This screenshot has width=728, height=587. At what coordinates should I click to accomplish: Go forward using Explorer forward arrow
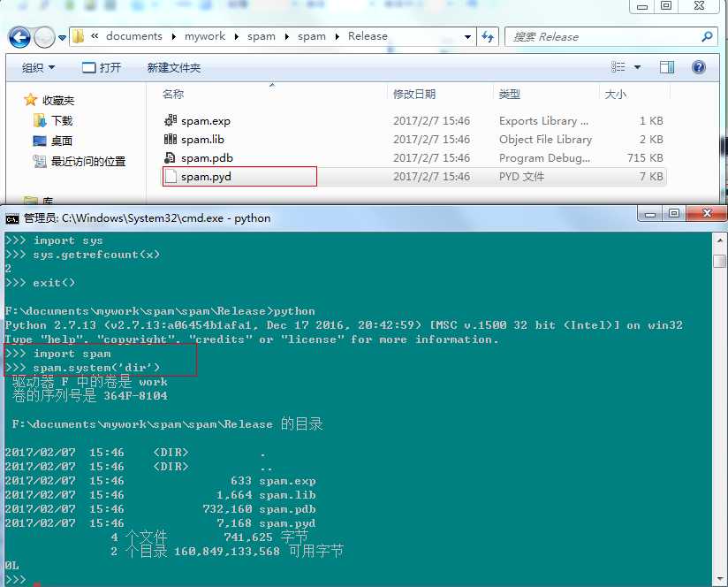click(x=44, y=37)
